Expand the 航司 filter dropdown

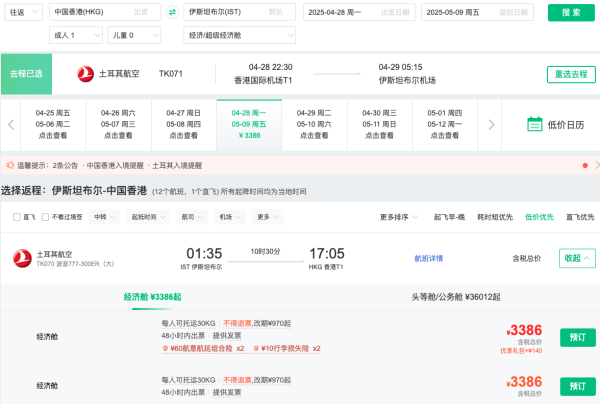(192, 217)
